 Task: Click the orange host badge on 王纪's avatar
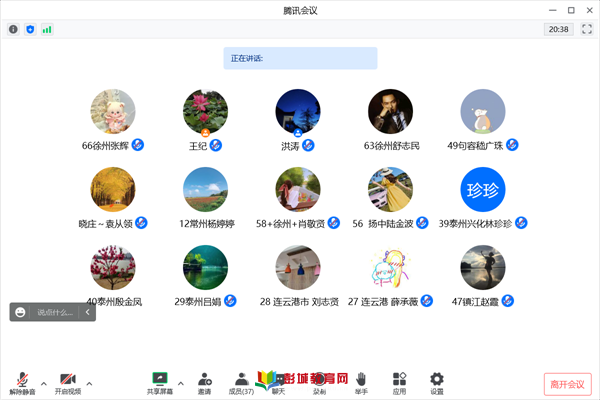(205, 133)
